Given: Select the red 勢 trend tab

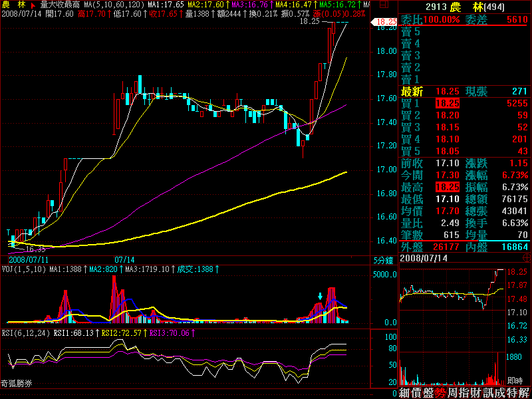Looking at the screenshot, I should point(441,393).
